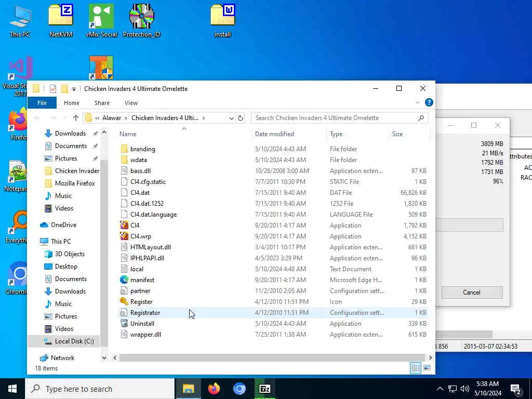The image size is (532, 399).
Task: Select 3D Objects in navigation pane
Action: [x=70, y=254]
